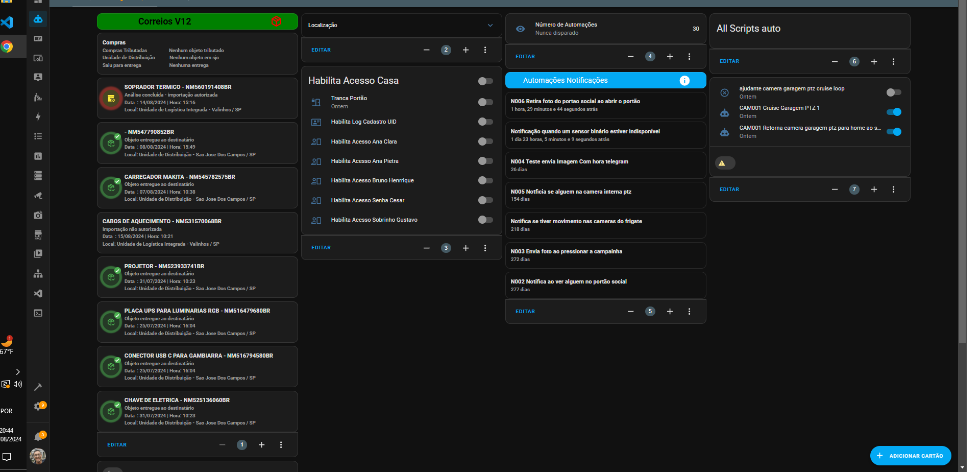Open Studio Code Server in the sidebar

38,293
